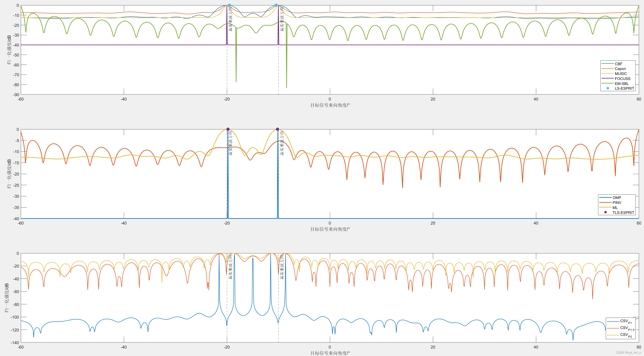Click the CBF legend entry in top plot
The height and width of the screenshot is (356, 644).
(617, 64)
